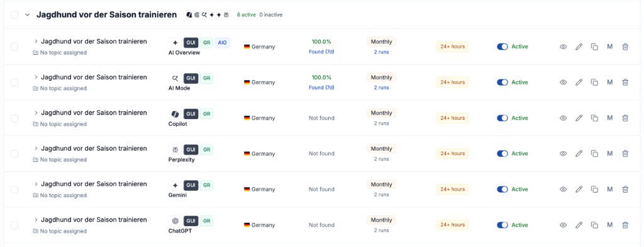This screenshot has width=644, height=247.
Task: Click the 6 active count label
Action: pos(246,15)
